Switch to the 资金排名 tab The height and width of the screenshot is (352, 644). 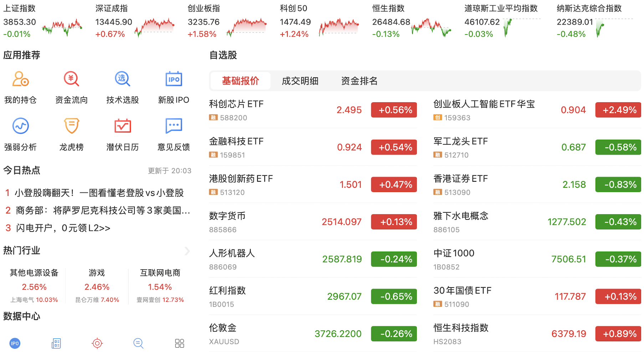359,81
